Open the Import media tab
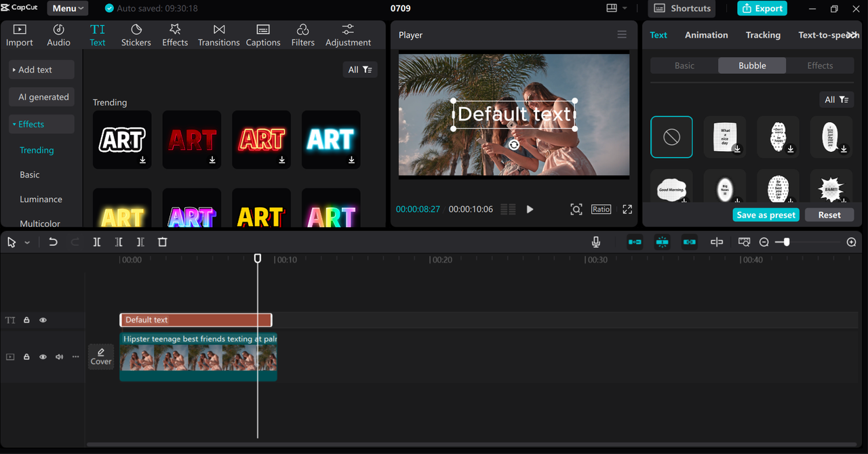The image size is (868, 454). click(x=20, y=35)
